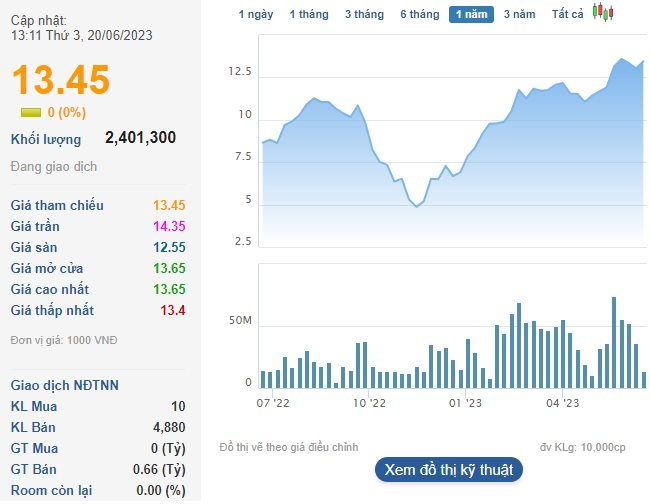Select the '3 tháng' time range tab

(x=364, y=15)
